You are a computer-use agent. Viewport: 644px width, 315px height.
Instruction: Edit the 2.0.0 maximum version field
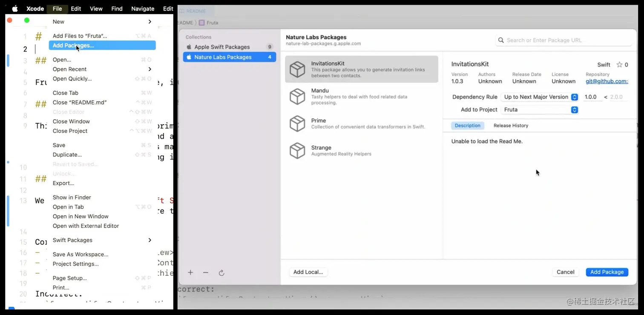619,97
